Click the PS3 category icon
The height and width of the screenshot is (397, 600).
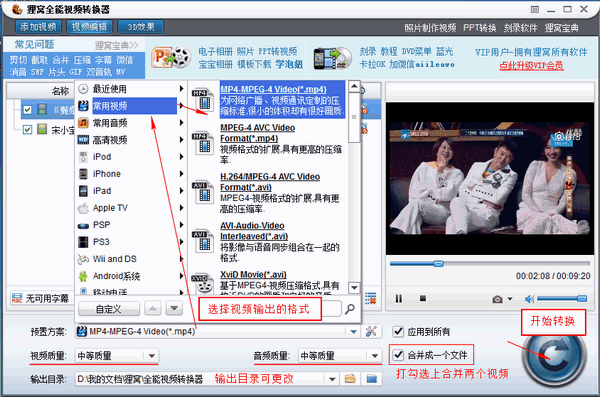pyautogui.click(x=83, y=242)
